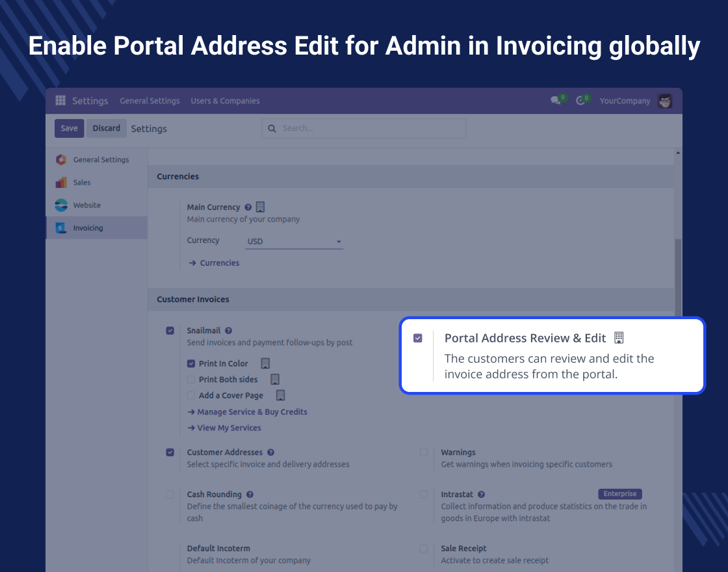
Task: Click into the settings Search field
Action: click(x=364, y=128)
